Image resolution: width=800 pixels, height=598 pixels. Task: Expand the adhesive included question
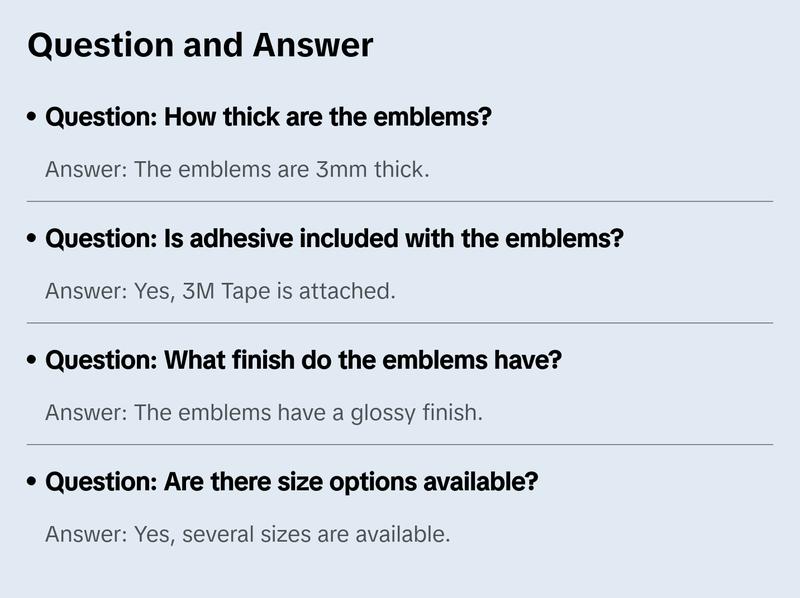pyautogui.click(x=335, y=239)
